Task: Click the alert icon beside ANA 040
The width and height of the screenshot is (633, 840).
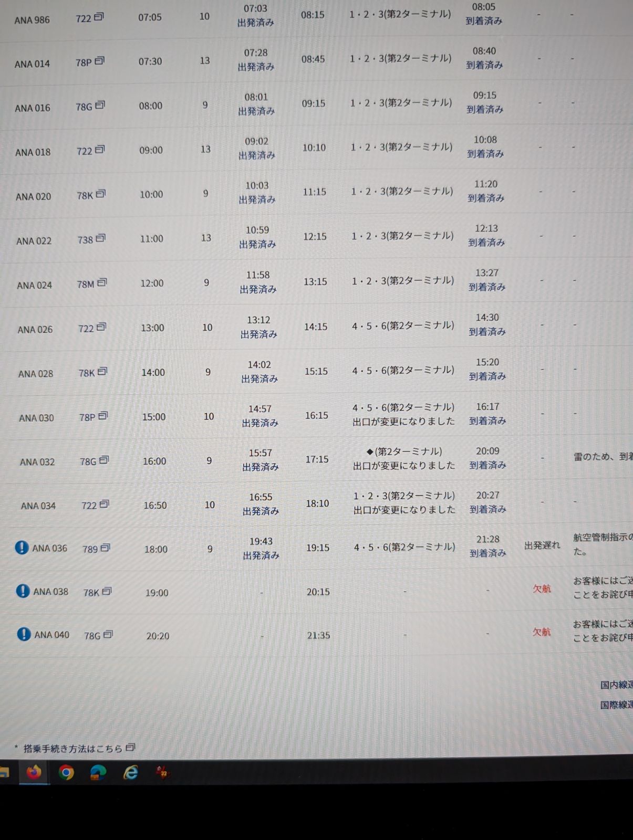Action: pyautogui.click(x=24, y=634)
